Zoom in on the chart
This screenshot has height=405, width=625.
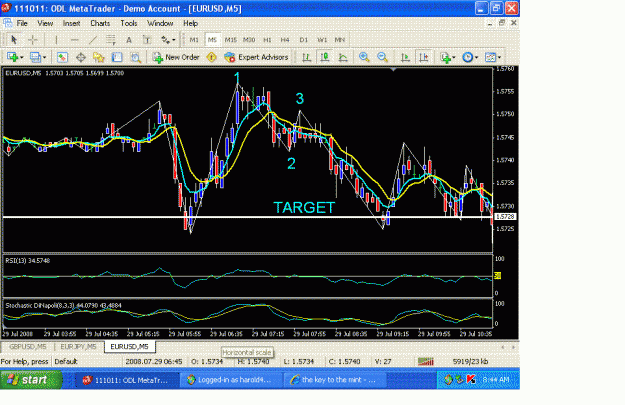pos(364,57)
